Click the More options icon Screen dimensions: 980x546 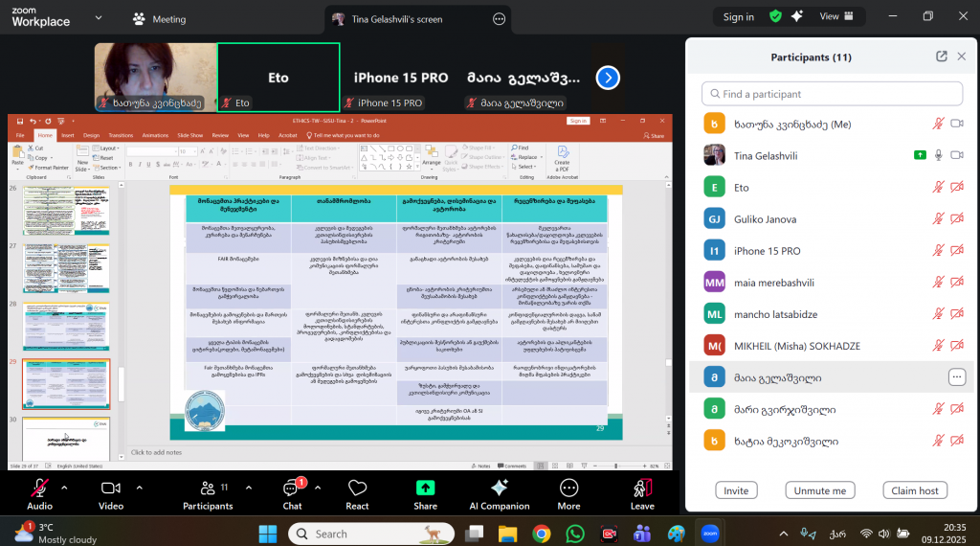tap(568, 489)
